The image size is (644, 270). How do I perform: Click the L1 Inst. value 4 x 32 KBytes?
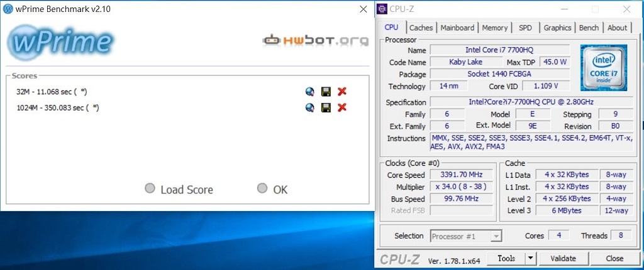(567, 186)
